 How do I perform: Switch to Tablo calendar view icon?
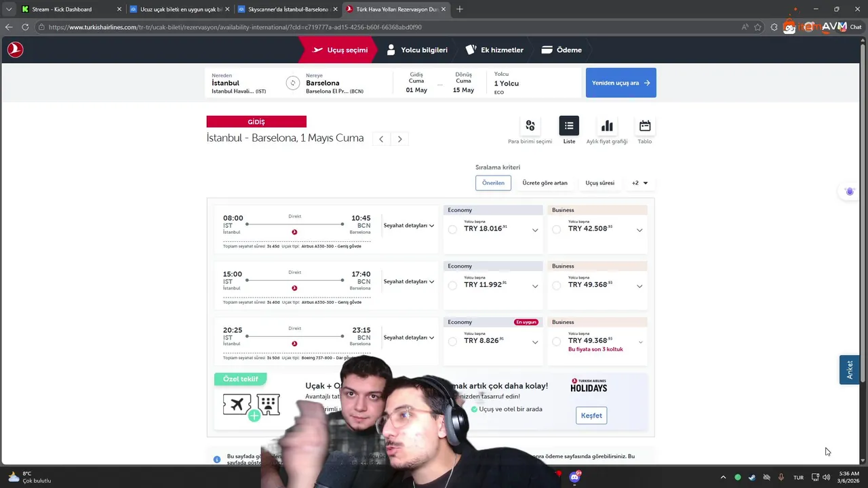(645, 125)
